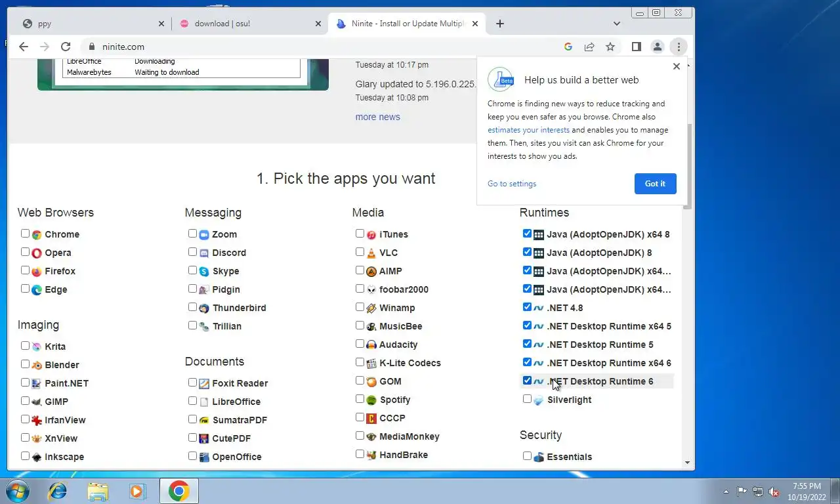This screenshot has width=840, height=504.
Task: Open the Go to settings link
Action: pyautogui.click(x=512, y=184)
